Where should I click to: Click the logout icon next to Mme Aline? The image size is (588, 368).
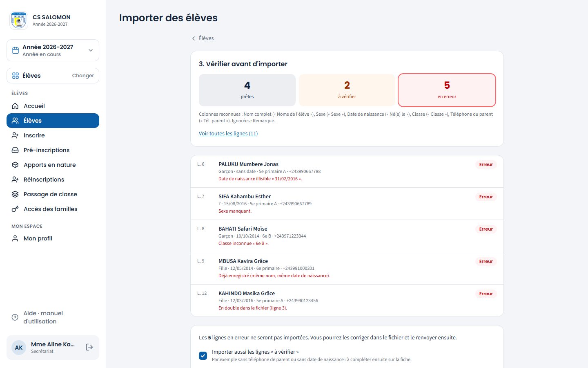coord(89,347)
